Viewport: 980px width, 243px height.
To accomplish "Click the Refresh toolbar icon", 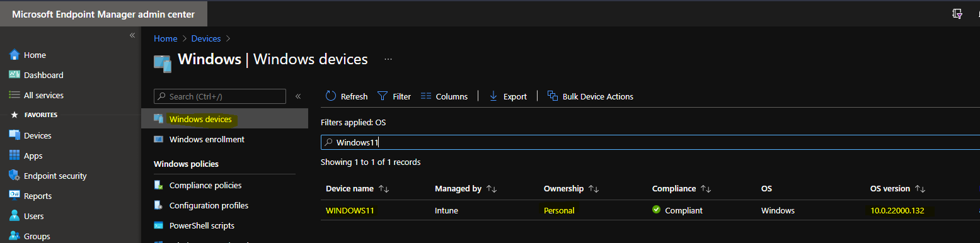I will [331, 96].
